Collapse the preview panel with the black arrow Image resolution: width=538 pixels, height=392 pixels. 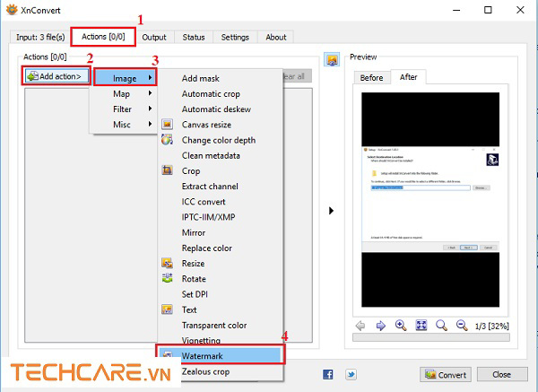[331, 211]
